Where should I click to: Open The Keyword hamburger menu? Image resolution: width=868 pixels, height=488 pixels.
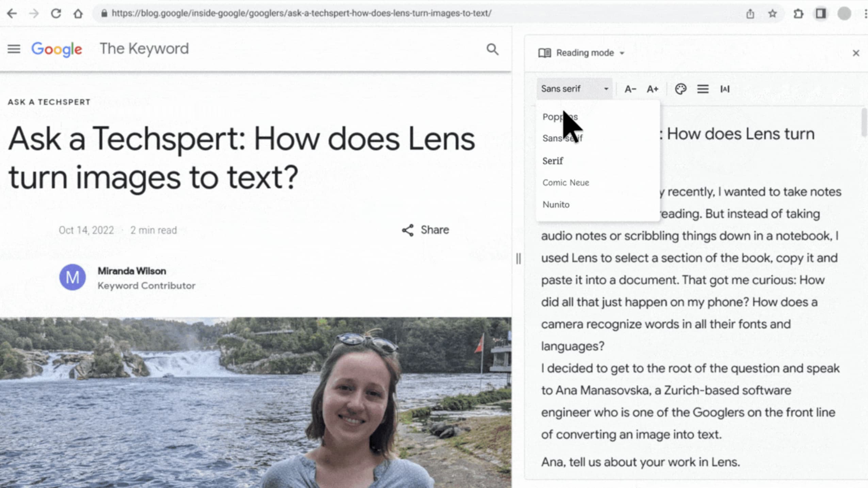14,49
